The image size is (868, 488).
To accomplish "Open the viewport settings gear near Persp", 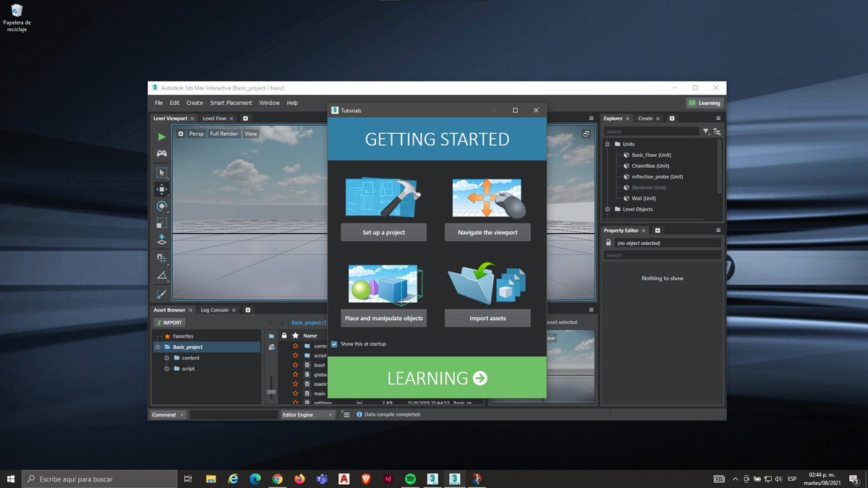I will coord(180,133).
